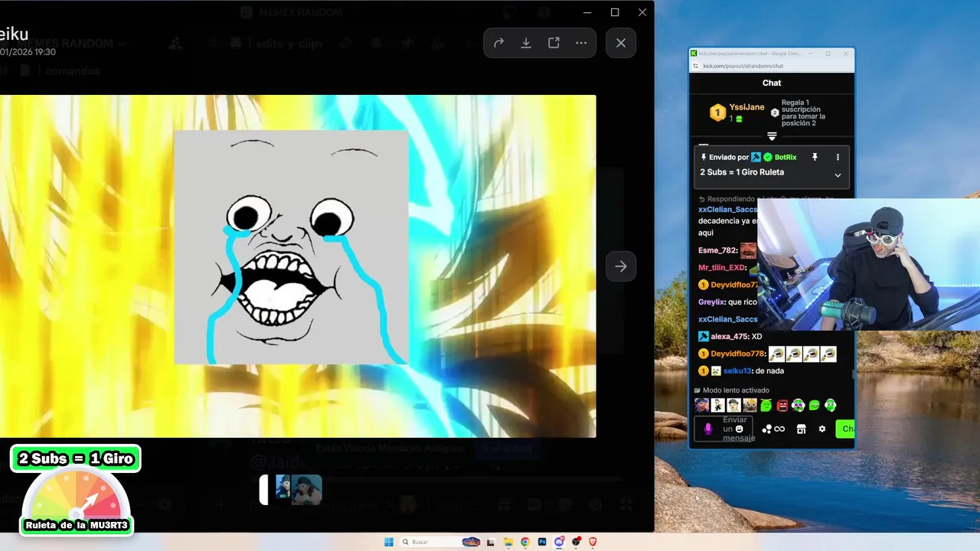Open Photoshop from taskbar
The height and width of the screenshot is (551, 980).
pos(542,542)
